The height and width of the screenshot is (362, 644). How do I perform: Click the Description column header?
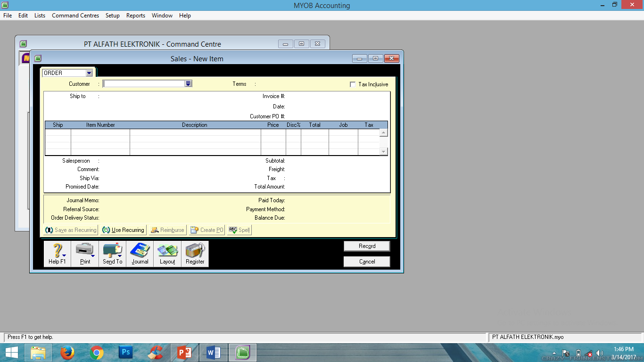pos(195,125)
